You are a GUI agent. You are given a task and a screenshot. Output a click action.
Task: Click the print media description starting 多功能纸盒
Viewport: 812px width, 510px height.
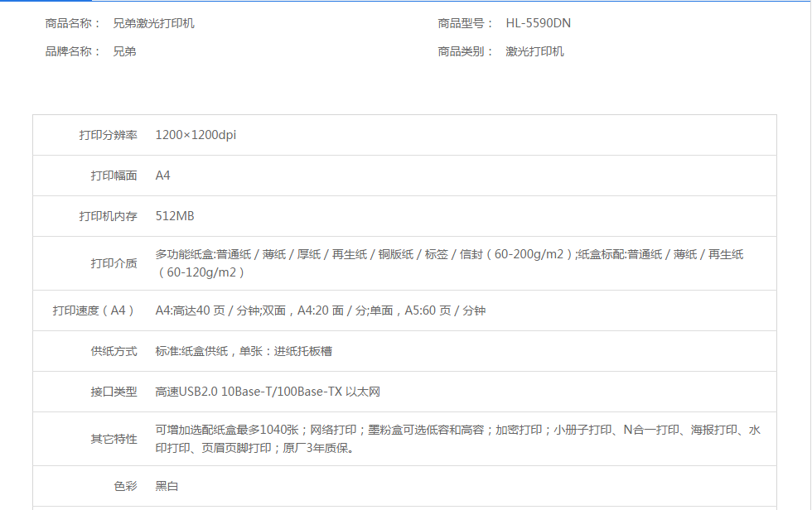click(x=449, y=263)
